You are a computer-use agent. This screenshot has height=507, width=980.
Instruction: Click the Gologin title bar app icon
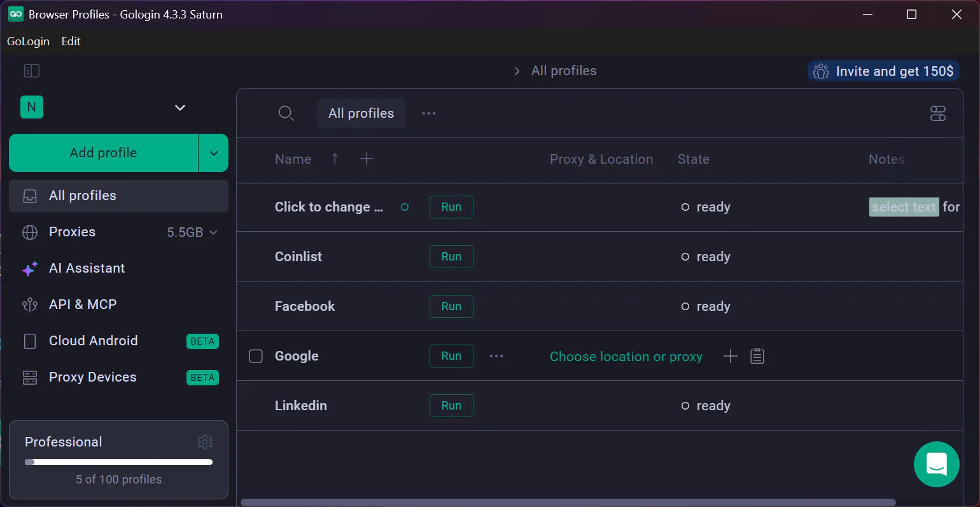16,14
